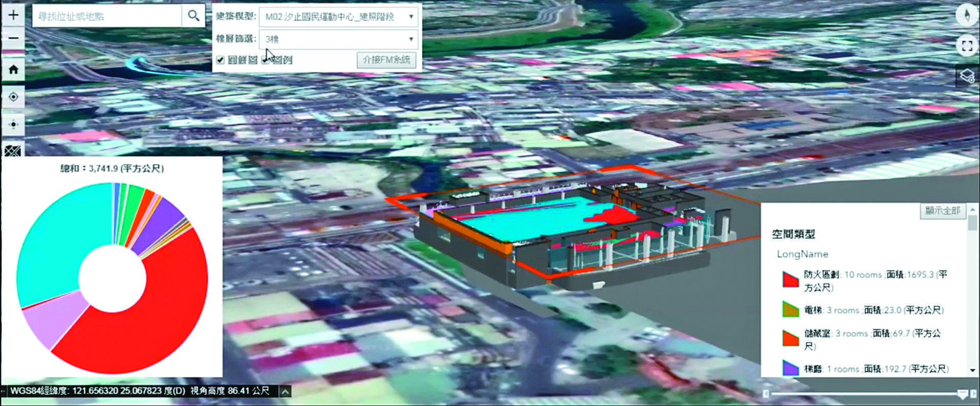
Task: Click the 電梯: 3 rooms legend text
Action: point(874,310)
